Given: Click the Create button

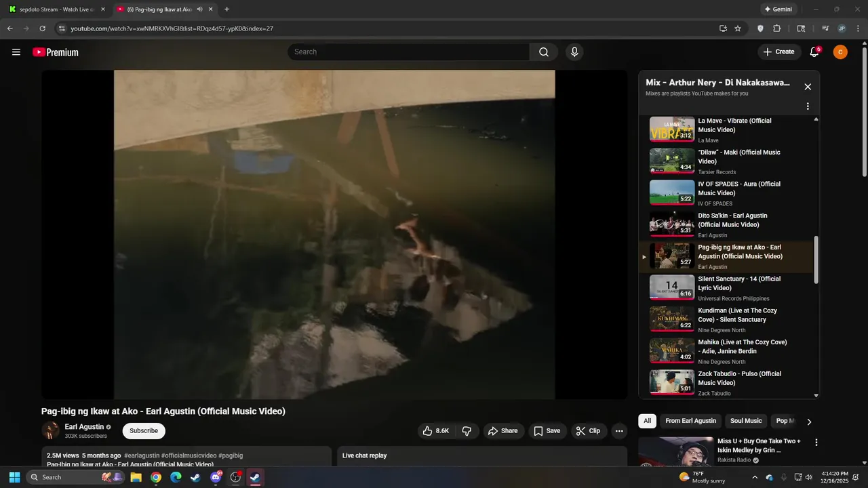Looking at the screenshot, I should 778,52.
